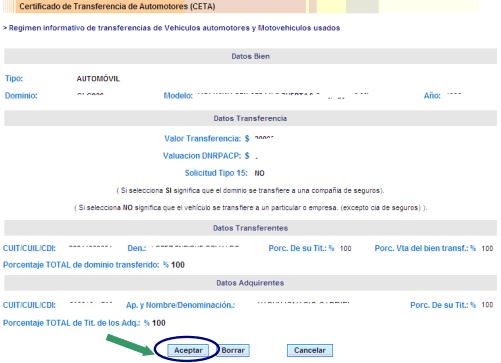The width and height of the screenshot is (501, 363).
Task: Select the Regimen informativo de transferencias heading link
Action: coord(172,28)
